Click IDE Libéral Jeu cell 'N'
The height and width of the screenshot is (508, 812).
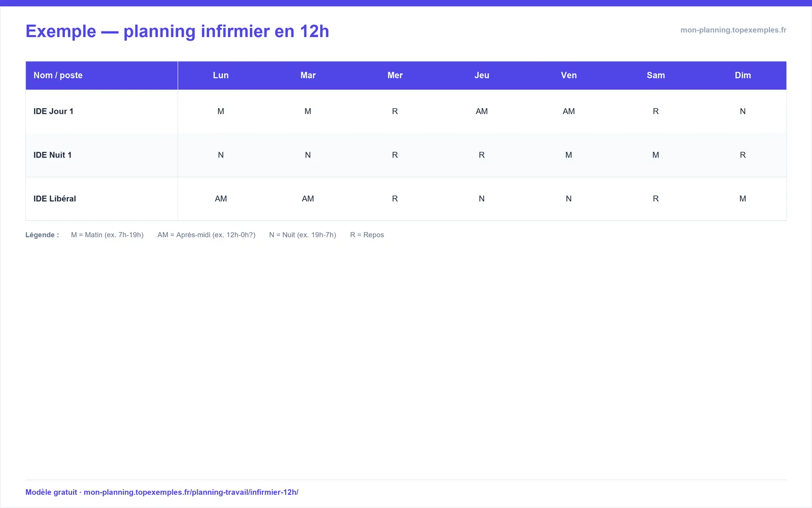(x=482, y=199)
